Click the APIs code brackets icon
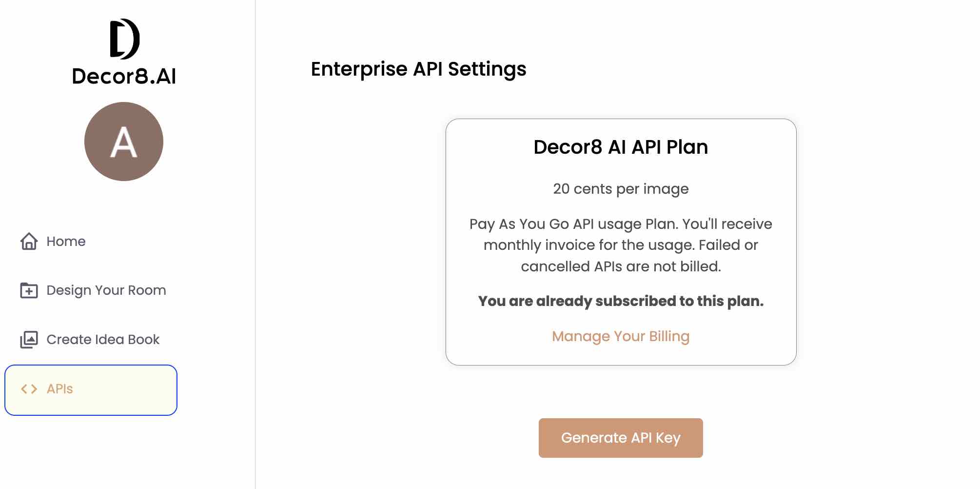 pos(29,389)
